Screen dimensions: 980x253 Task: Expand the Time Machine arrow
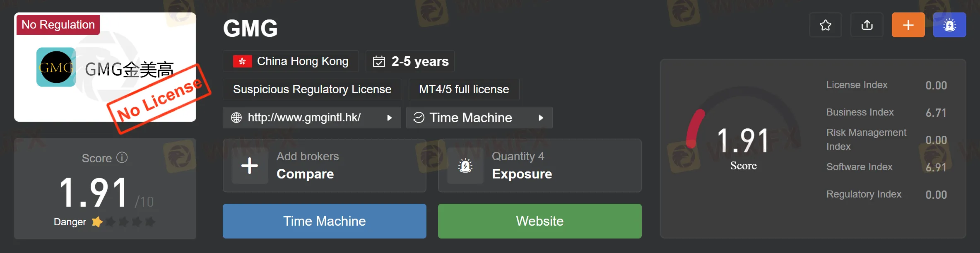541,118
